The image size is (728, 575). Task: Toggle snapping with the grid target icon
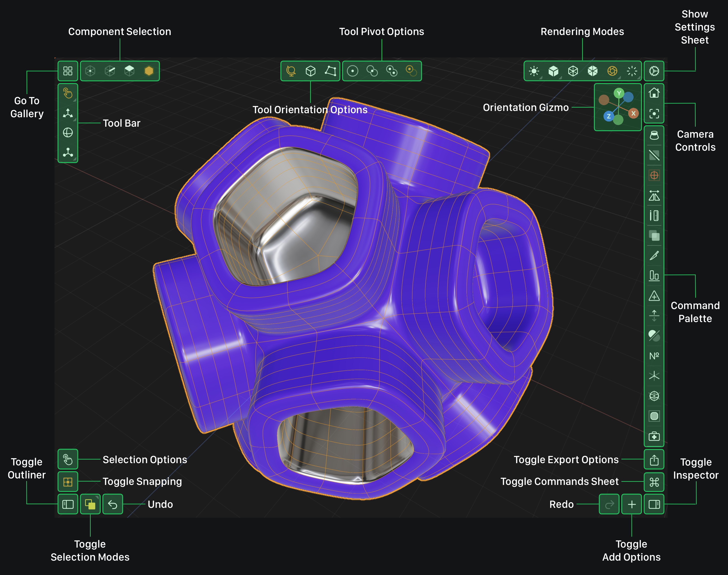[x=68, y=482]
